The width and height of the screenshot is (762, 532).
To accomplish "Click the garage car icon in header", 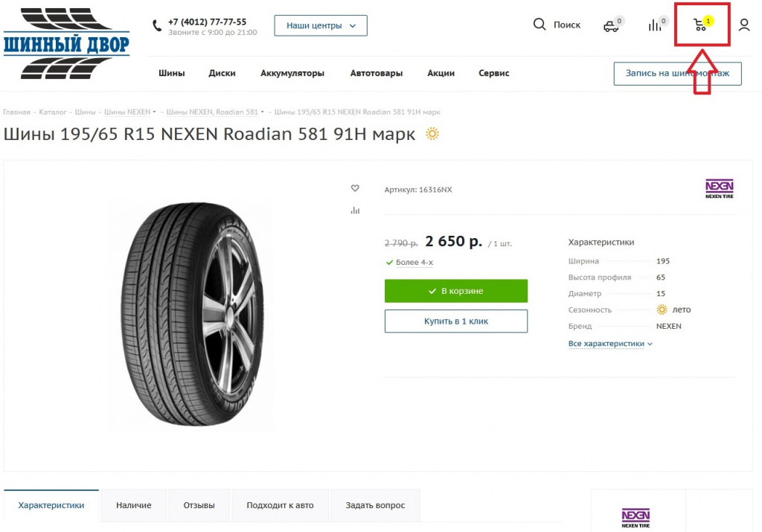I will point(611,26).
